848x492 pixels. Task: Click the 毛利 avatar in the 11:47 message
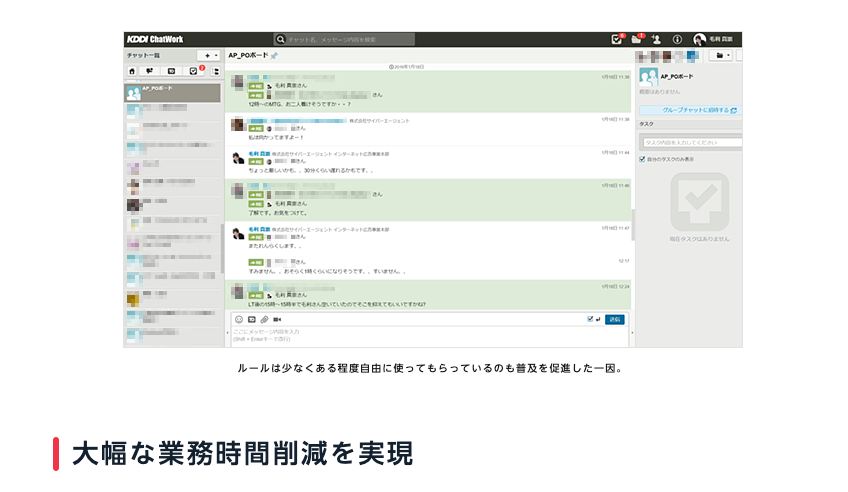(238, 234)
